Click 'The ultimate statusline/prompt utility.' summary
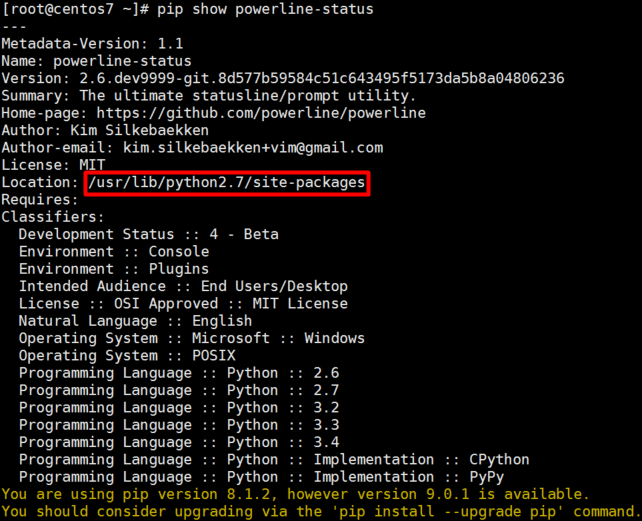This screenshot has width=642, height=521. coord(248,96)
